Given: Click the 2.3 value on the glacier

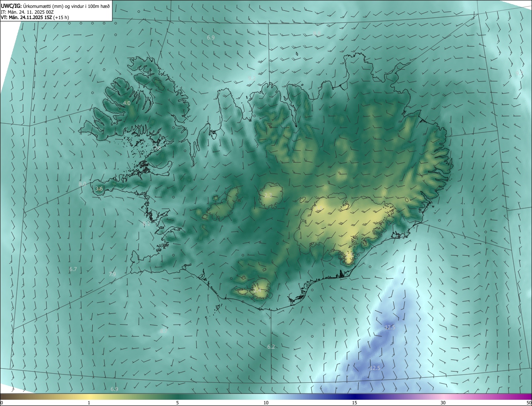Looking at the screenshot, I should (x=268, y=195).
